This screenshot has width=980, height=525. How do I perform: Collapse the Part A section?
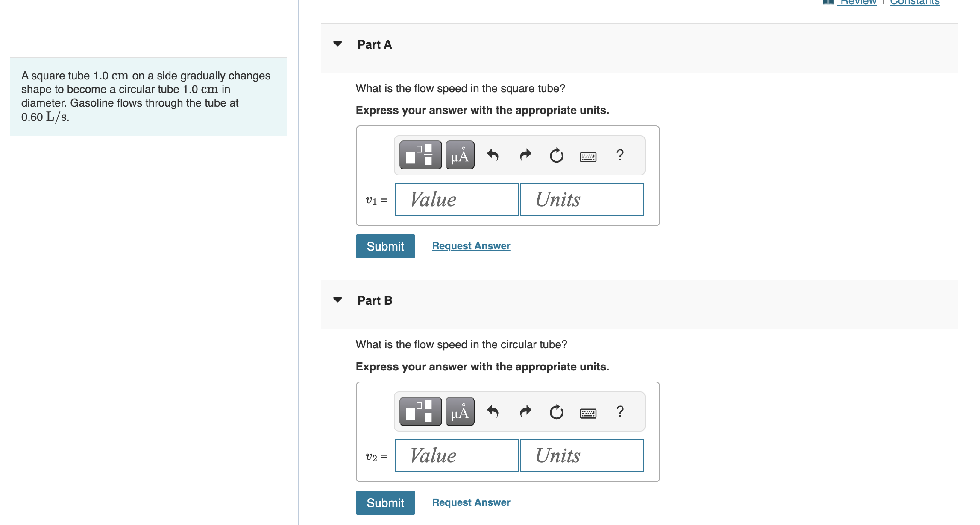337,44
